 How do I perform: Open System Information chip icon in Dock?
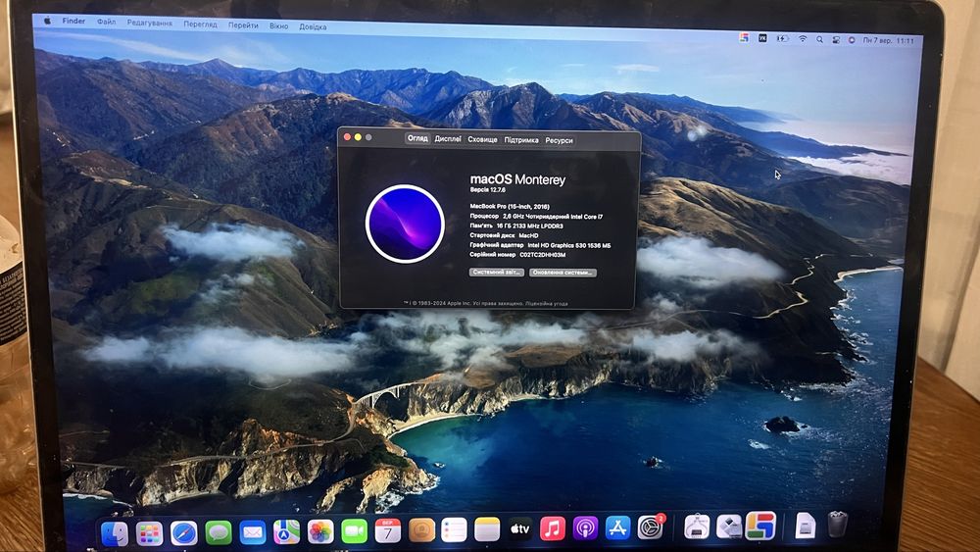coord(696,527)
